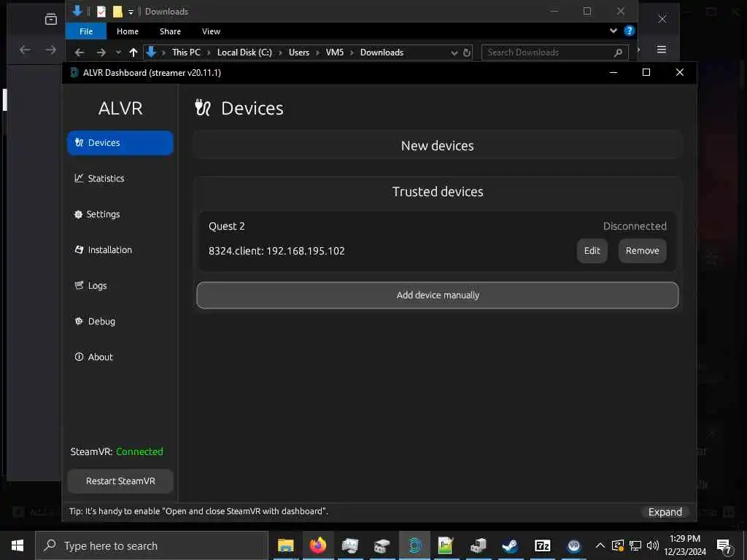
Task: Open the notification center icon
Action: (724, 546)
